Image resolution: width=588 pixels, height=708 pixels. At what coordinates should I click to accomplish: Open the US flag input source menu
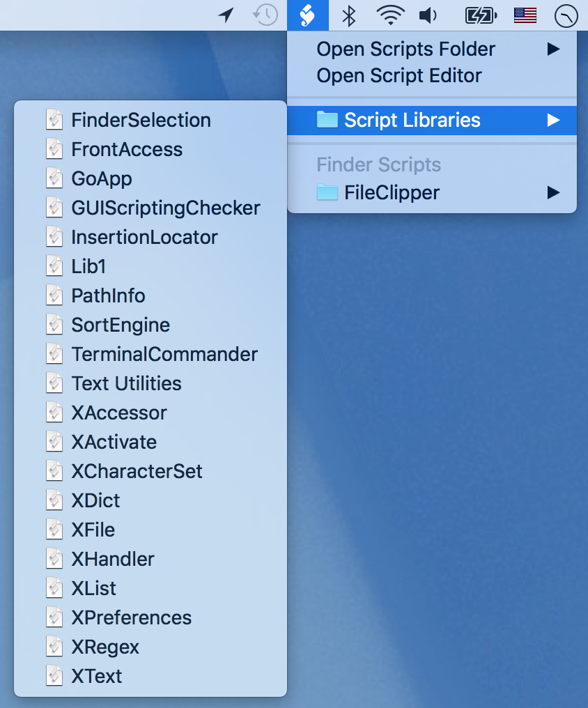click(525, 15)
